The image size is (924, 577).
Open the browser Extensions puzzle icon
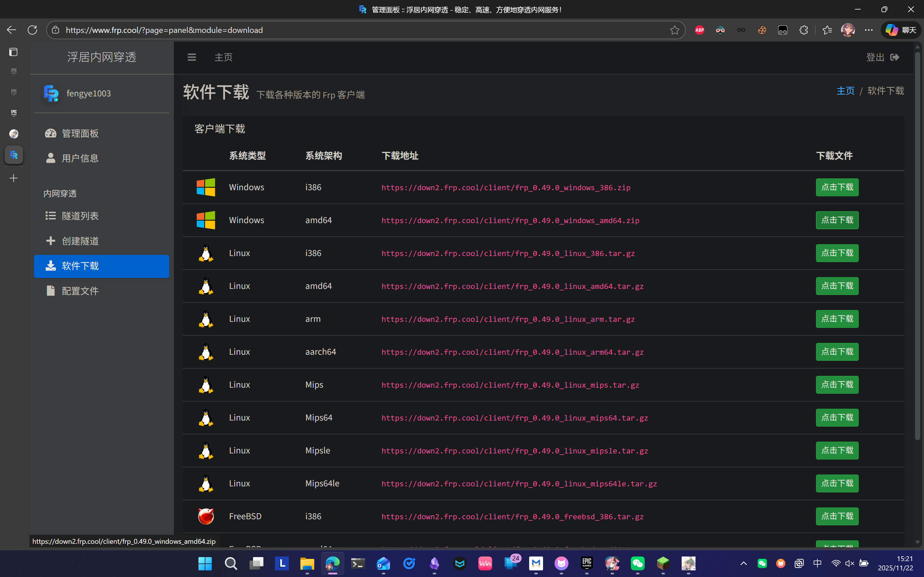pyautogui.click(x=804, y=30)
